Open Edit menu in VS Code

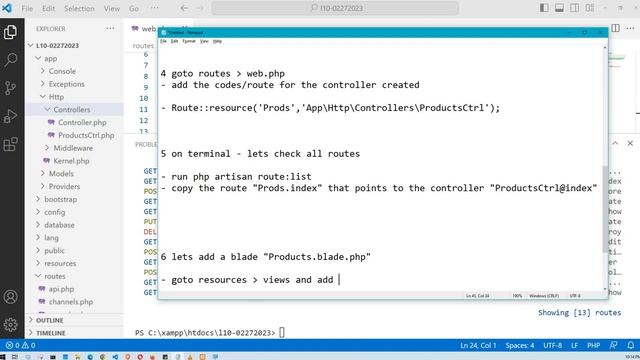pyautogui.click(x=48, y=8)
